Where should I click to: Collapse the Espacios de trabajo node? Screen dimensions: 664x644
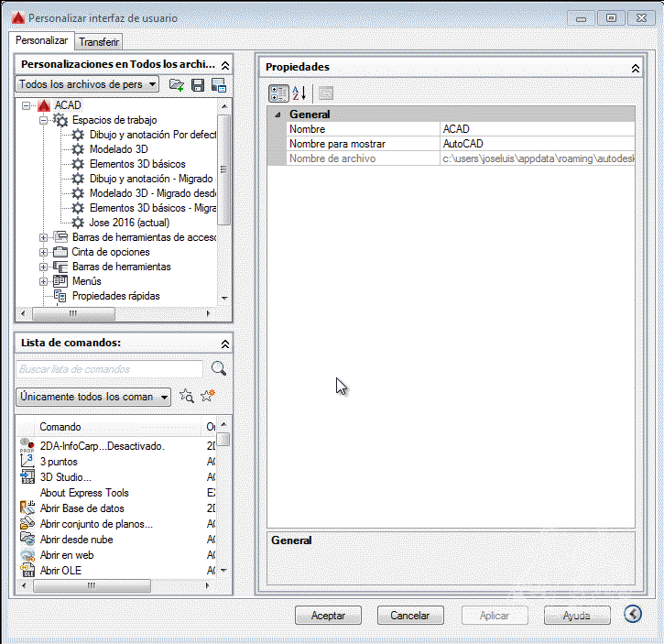(x=44, y=120)
